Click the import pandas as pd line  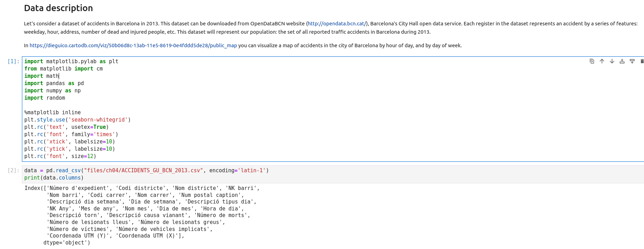point(54,83)
